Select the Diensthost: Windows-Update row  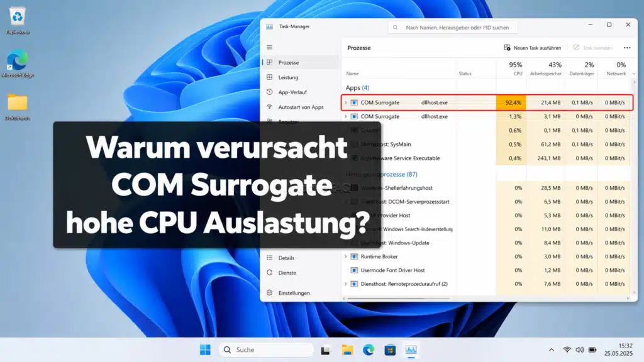487,243
